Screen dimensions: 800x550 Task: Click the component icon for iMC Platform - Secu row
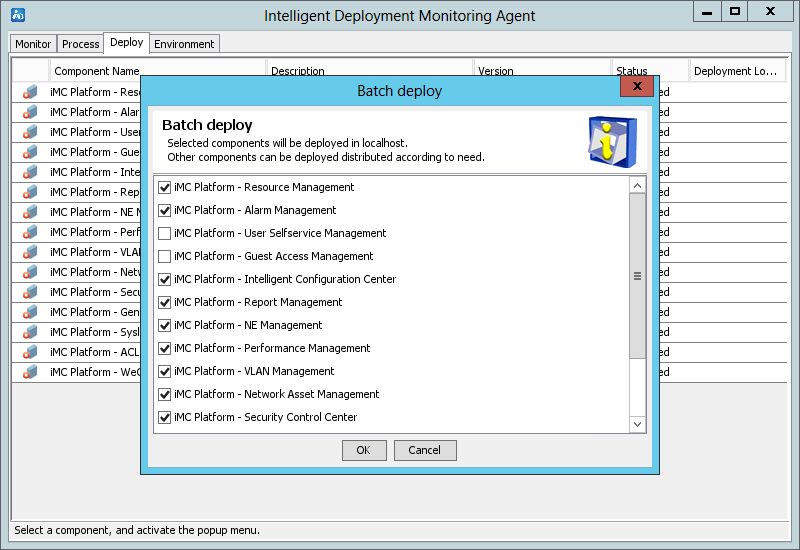tap(30, 292)
